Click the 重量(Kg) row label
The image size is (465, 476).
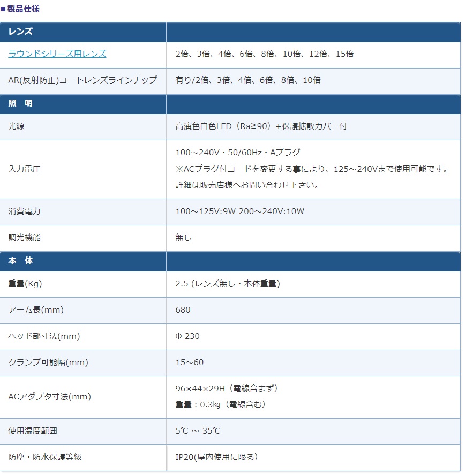coord(25,284)
